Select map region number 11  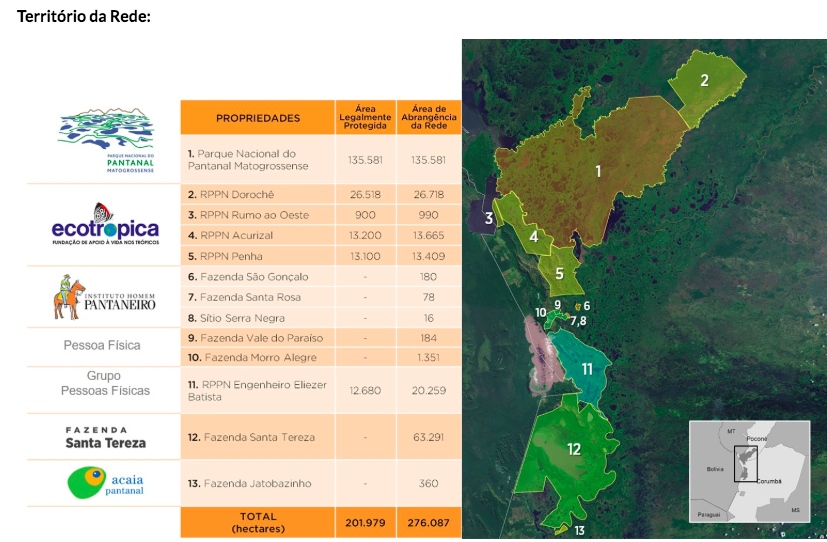click(x=587, y=369)
